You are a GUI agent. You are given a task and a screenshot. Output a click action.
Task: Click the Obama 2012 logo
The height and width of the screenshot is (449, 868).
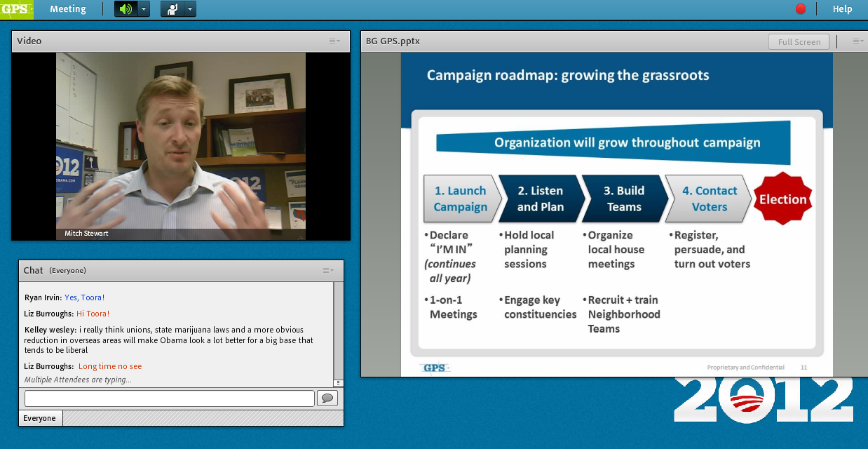763,401
